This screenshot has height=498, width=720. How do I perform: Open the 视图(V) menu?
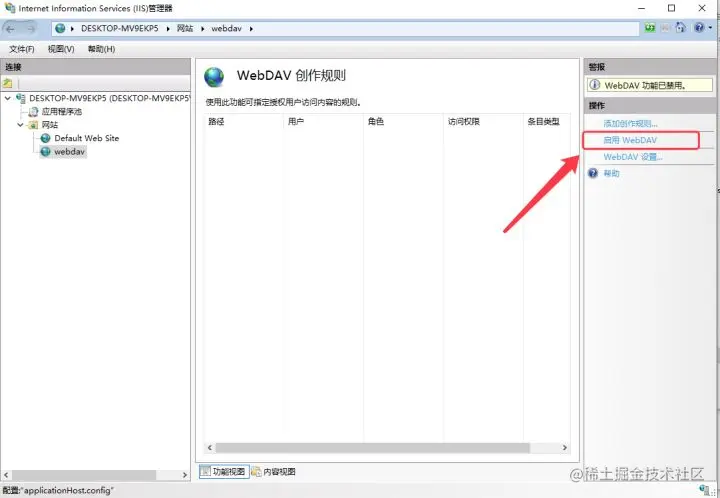(61, 49)
